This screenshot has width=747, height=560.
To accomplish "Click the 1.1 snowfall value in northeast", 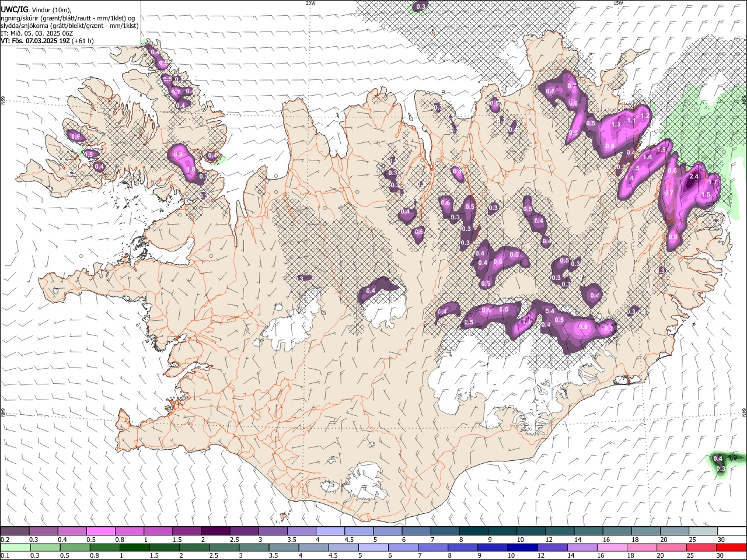I will 631,121.
